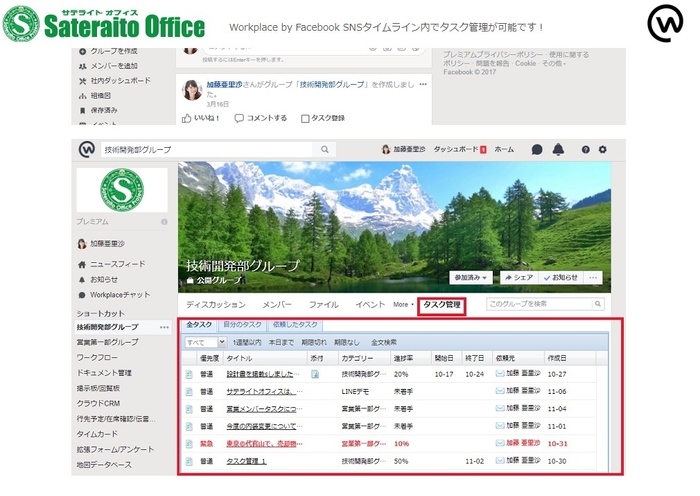The image size is (700, 496).
Task: Open 営業第一部グループ in the sidebar shortcuts
Action: [107, 342]
